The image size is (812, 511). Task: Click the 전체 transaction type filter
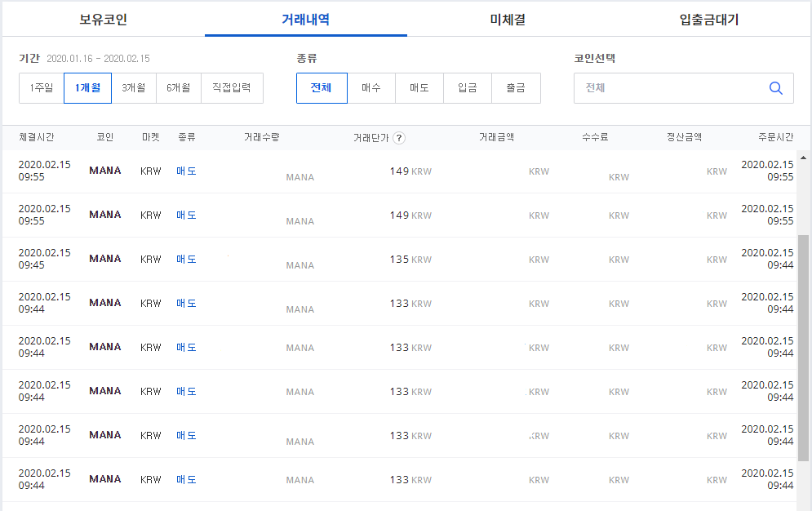point(322,87)
